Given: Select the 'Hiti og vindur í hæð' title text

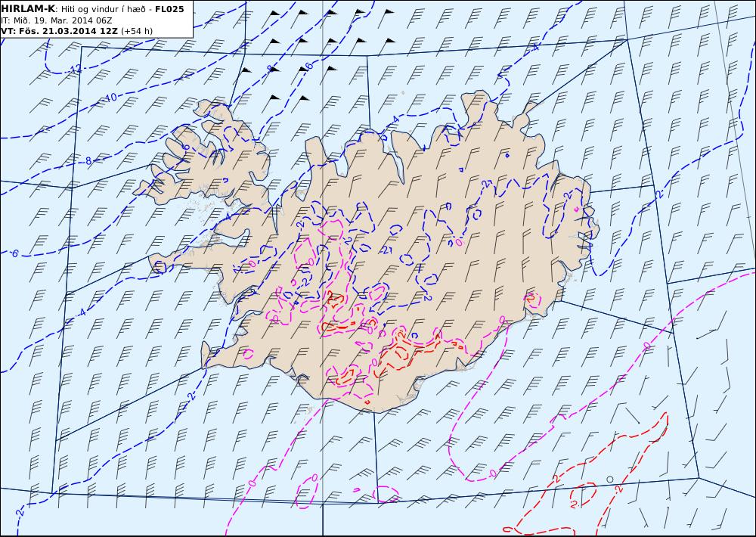Looking at the screenshot, I should [103, 9].
